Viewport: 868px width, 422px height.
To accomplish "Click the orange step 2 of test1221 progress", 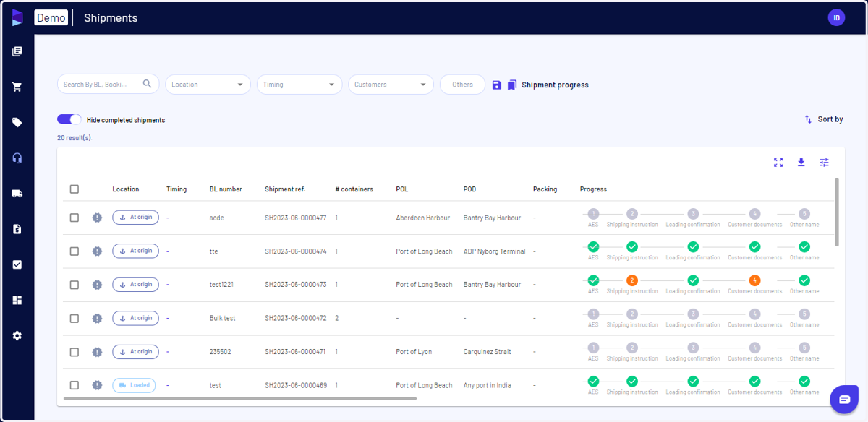I will [632, 280].
